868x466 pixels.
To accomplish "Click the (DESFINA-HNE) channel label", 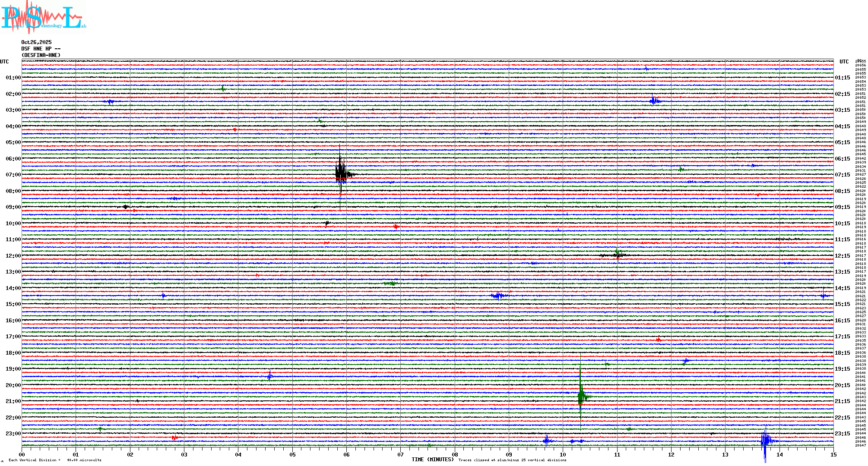I will tap(41, 55).
